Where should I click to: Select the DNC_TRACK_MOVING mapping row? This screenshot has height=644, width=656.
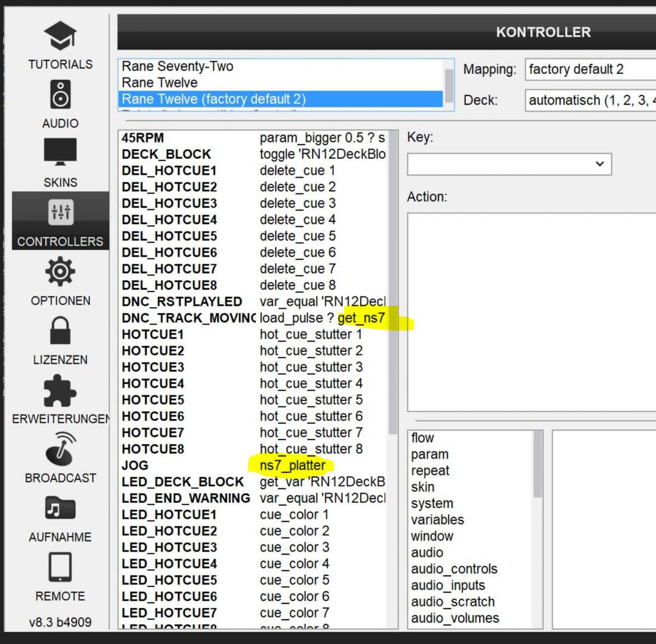tap(253, 318)
